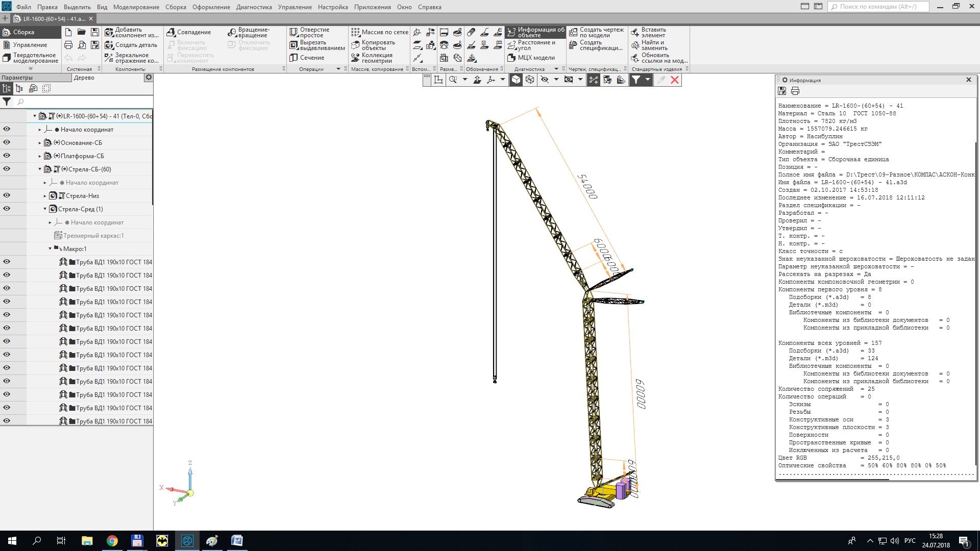
Task: Expand the Стрела-Низ tree node
Action: click(x=45, y=195)
